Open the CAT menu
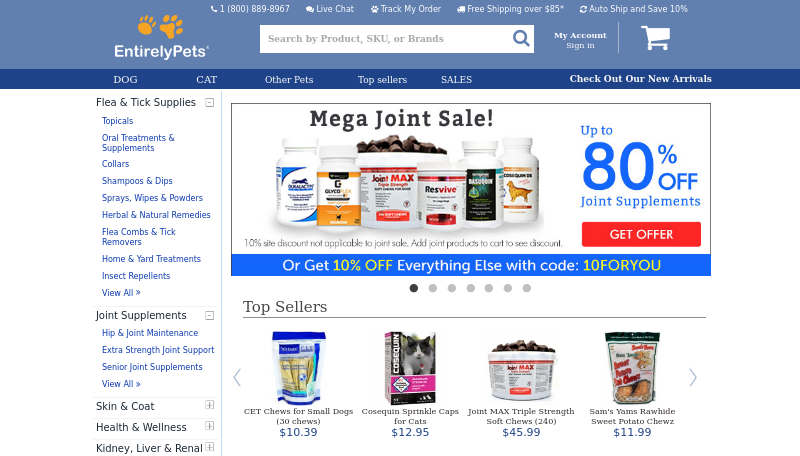The height and width of the screenshot is (456, 800). pyautogui.click(x=207, y=80)
